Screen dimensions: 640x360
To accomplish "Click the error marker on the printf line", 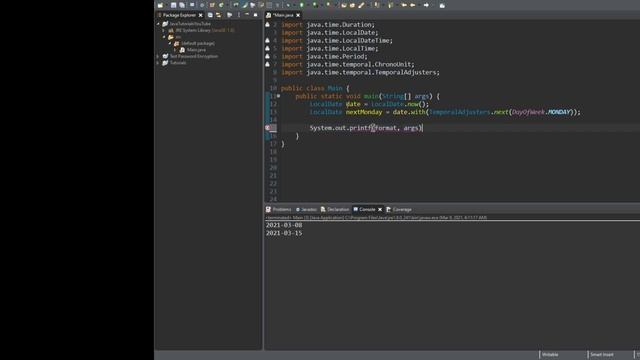I will pos(268,128).
